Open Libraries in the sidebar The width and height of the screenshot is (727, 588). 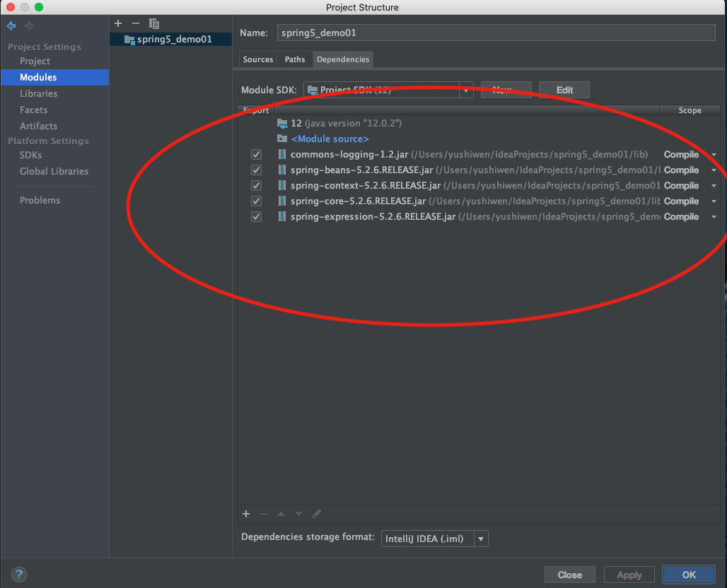click(x=38, y=93)
